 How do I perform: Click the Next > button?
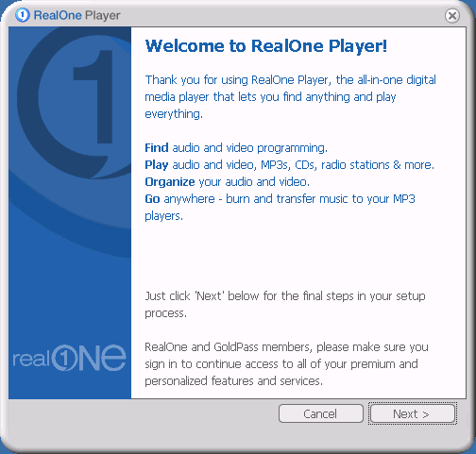[x=413, y=413]
